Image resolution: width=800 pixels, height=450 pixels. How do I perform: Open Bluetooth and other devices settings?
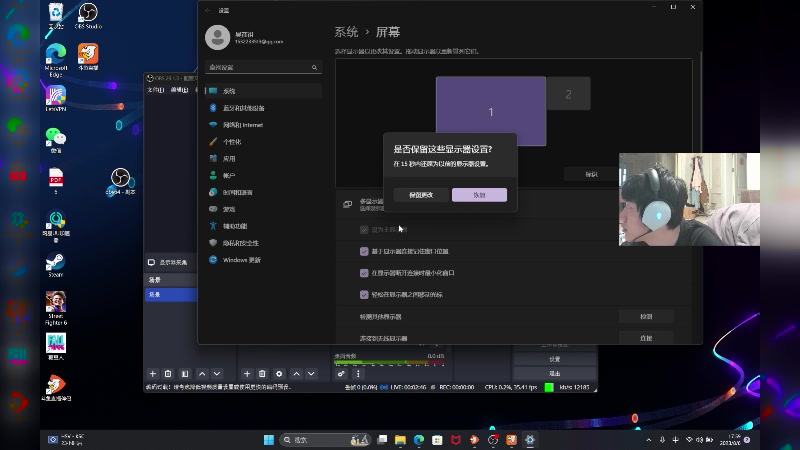pyautogui.click(x=264, y=108)
